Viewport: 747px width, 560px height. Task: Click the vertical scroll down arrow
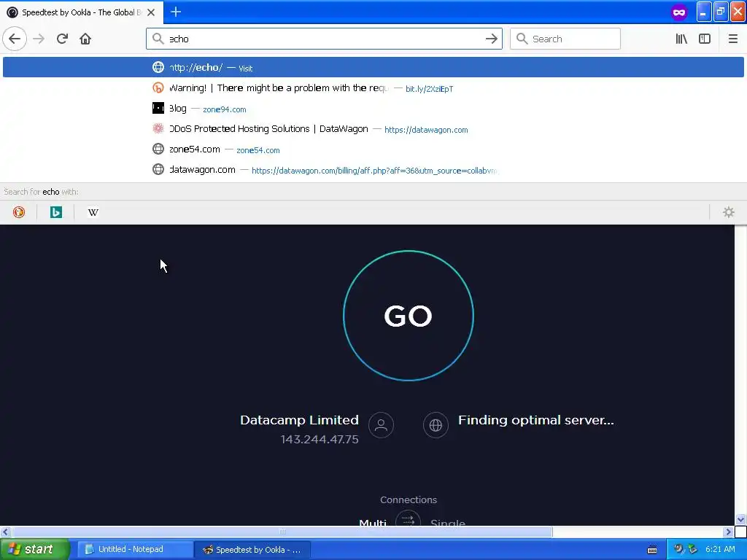pos(740,519)
